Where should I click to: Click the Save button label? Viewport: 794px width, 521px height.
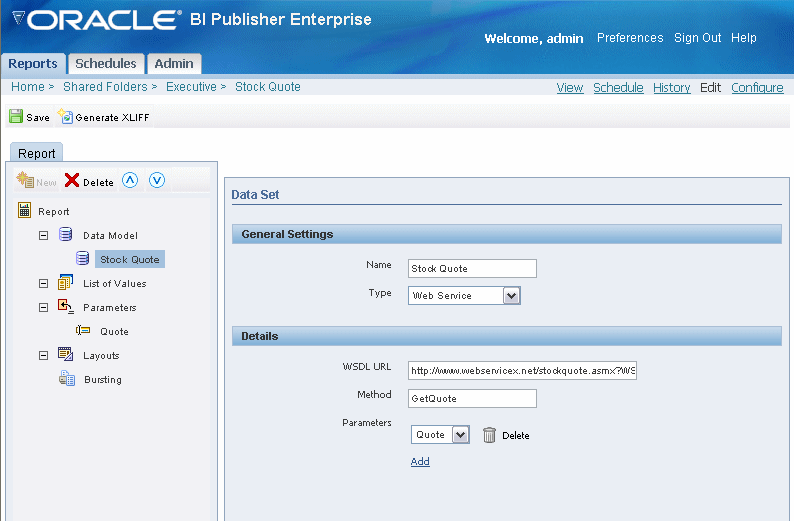tap(38, 117)
